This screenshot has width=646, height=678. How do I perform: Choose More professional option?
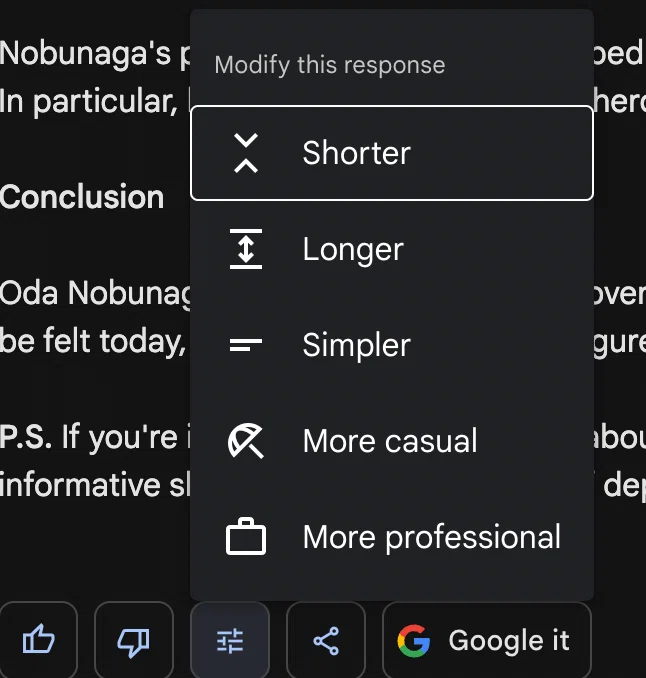[392, 537]
